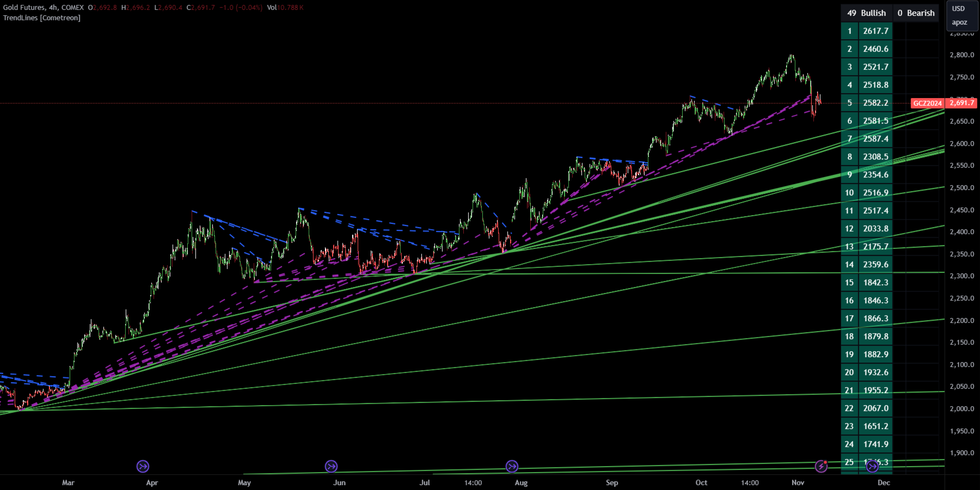Click the 2460.6 cell in row 2

(x=875, y=49)
